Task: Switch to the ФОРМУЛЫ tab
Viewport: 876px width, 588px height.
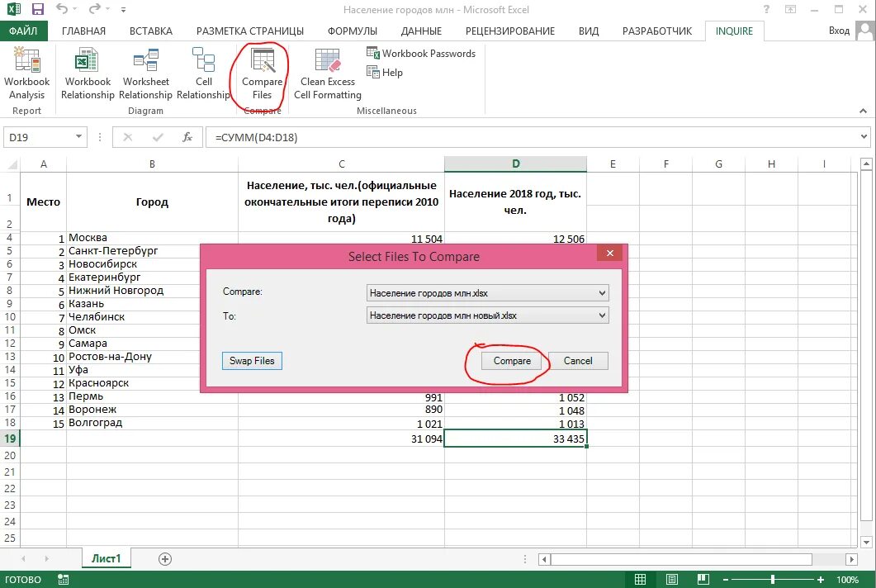Action: coord(352,31)
